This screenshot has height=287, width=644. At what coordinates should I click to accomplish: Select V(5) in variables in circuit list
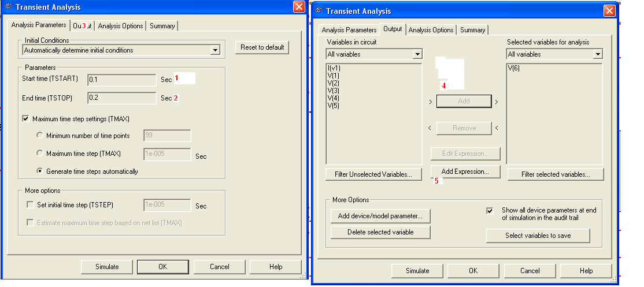pos(334,105)
